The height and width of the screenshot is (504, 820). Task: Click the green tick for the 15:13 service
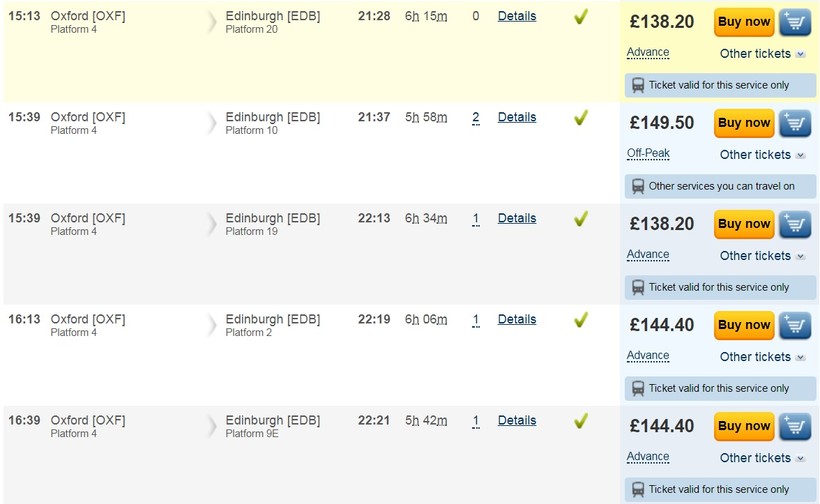coord(580,17)
